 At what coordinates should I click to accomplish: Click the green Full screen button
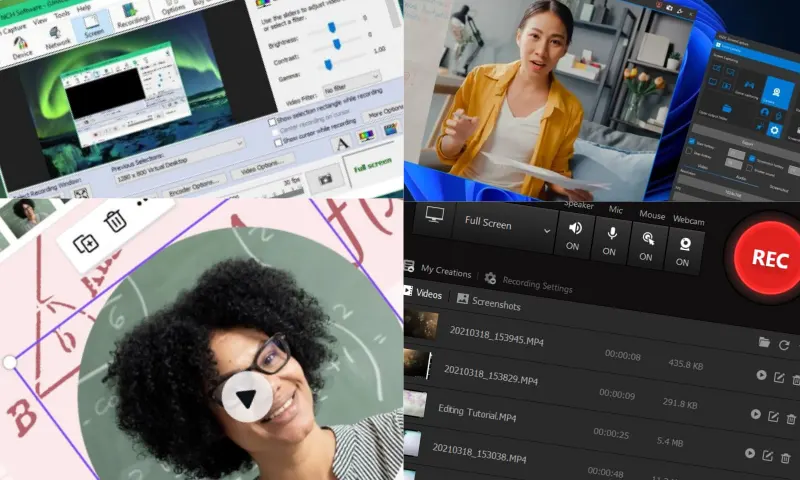pos(373,165)
